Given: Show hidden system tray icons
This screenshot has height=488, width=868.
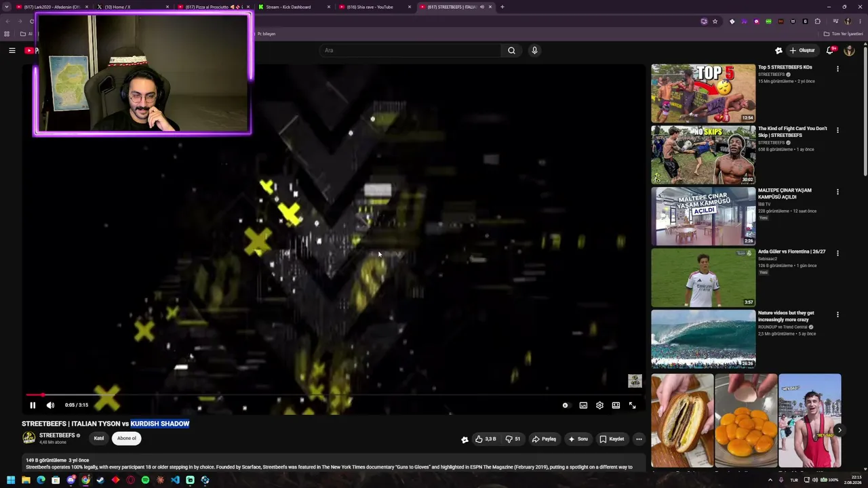Looking at the screenshot, I should [x=770, y=480].
